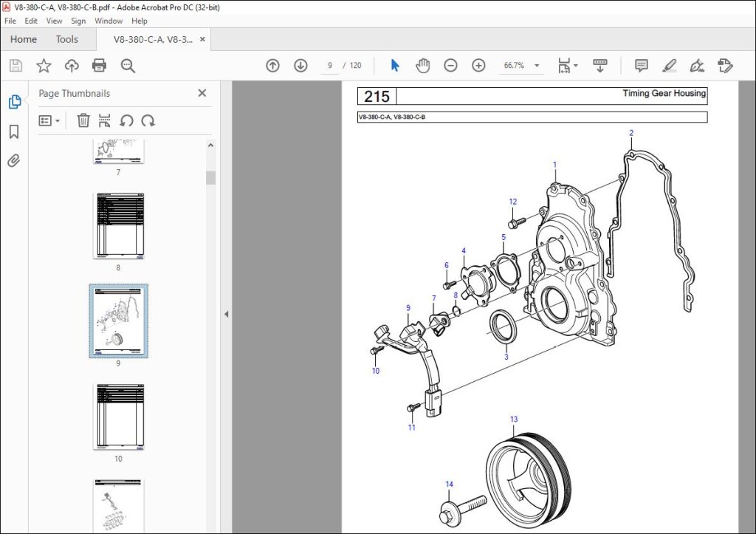Open the Sign menu
The width and height of the screenshot is (756, 534).
[78, 21]
